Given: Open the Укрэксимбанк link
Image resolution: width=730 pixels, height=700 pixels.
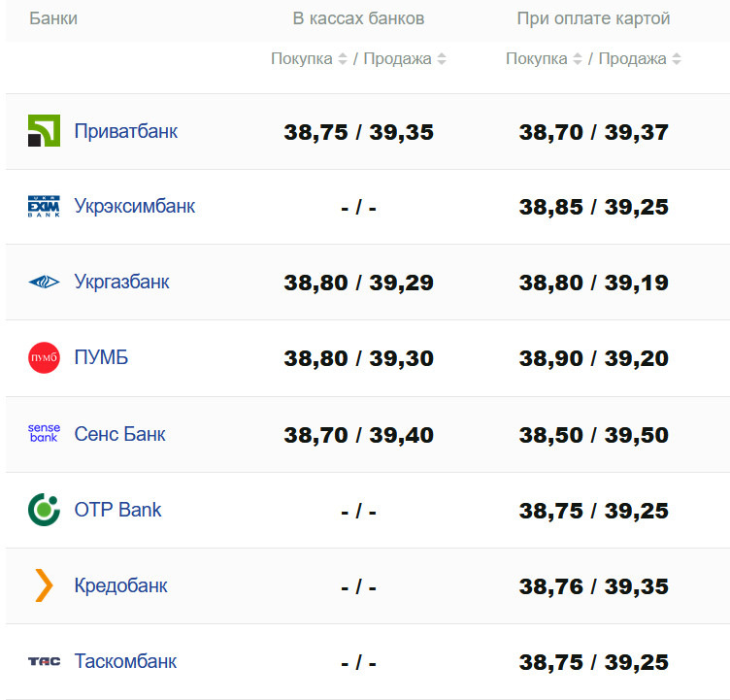Looking at the screenshot, I should tap(134, 207).
